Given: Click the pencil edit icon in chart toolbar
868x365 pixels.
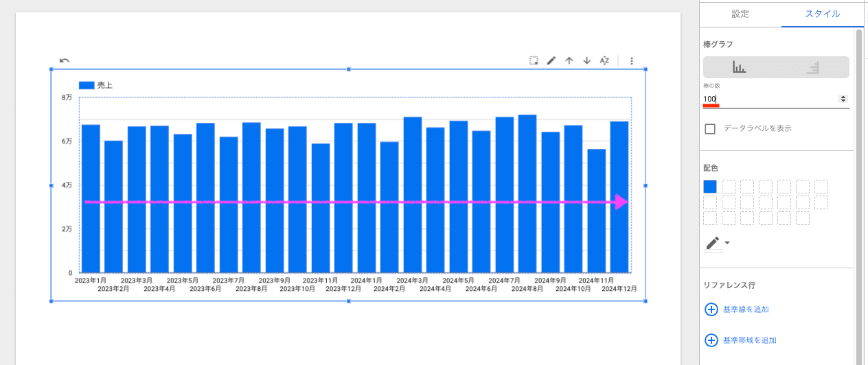Looking at the screenshot, I should (x=551, y=60).
